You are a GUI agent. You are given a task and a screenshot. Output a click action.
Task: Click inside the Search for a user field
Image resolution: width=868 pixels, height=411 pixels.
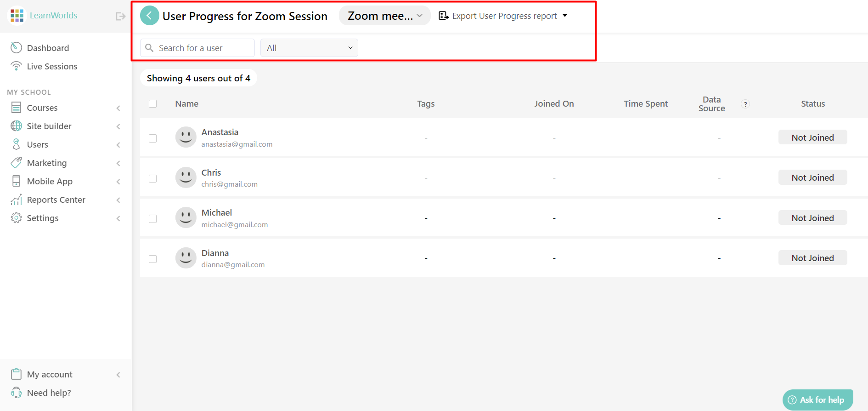(x=197, y=47)
